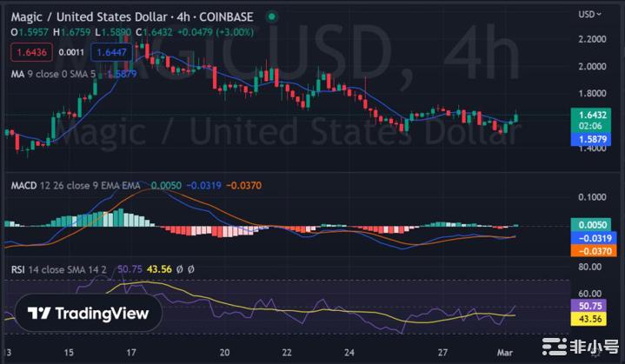Click the MACD value -0.0319 in legend

click(203, 185)
